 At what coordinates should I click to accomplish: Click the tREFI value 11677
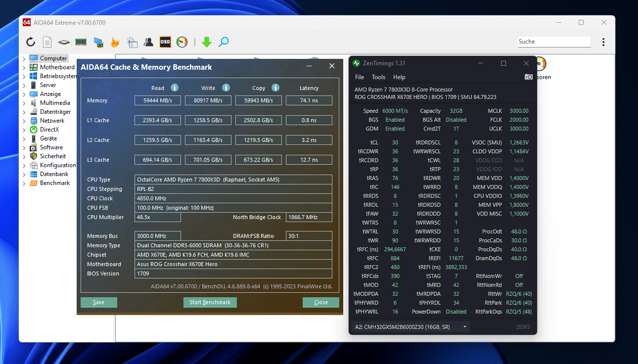(x=456, y=258)
